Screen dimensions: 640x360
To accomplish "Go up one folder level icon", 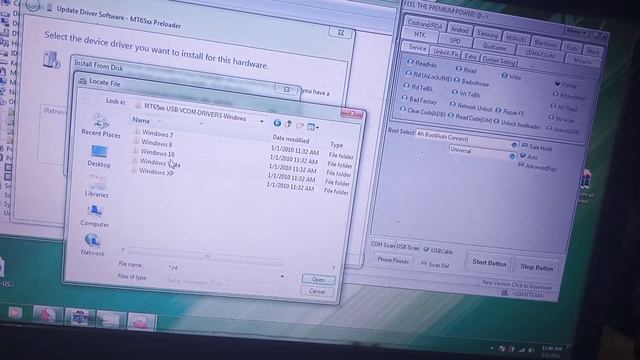I will (289, 124).
